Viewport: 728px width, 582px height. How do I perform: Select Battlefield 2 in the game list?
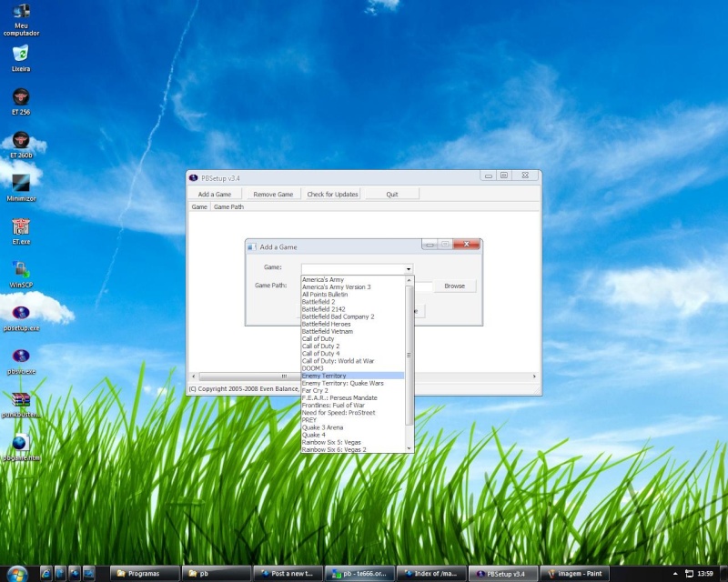pos(353,302)
